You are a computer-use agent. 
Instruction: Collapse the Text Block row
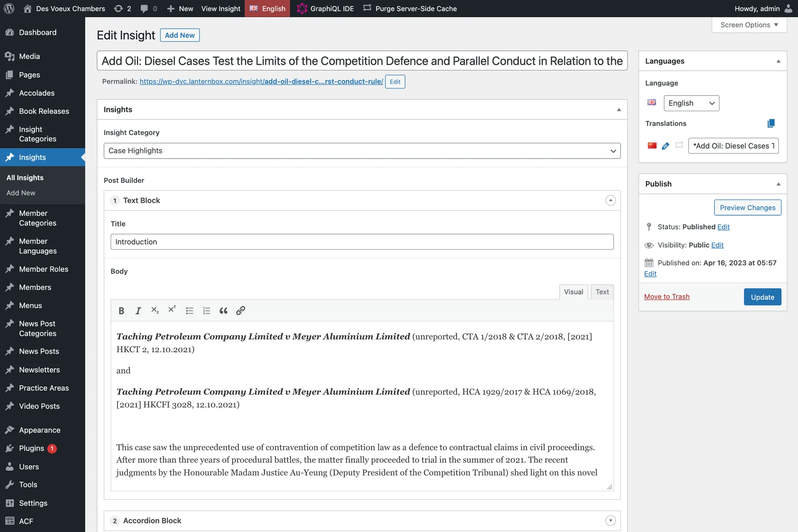pyautogui.click(x=610, y=200)
